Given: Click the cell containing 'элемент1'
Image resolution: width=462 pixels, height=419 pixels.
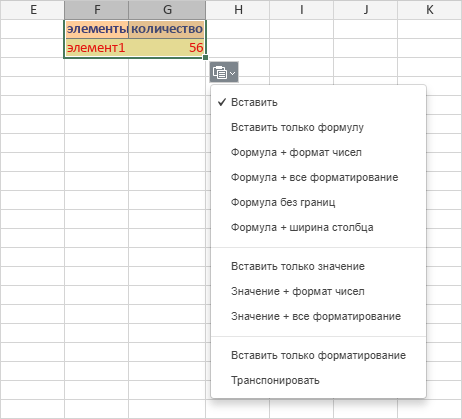Looking at the screenshot, I should [97, 48].
